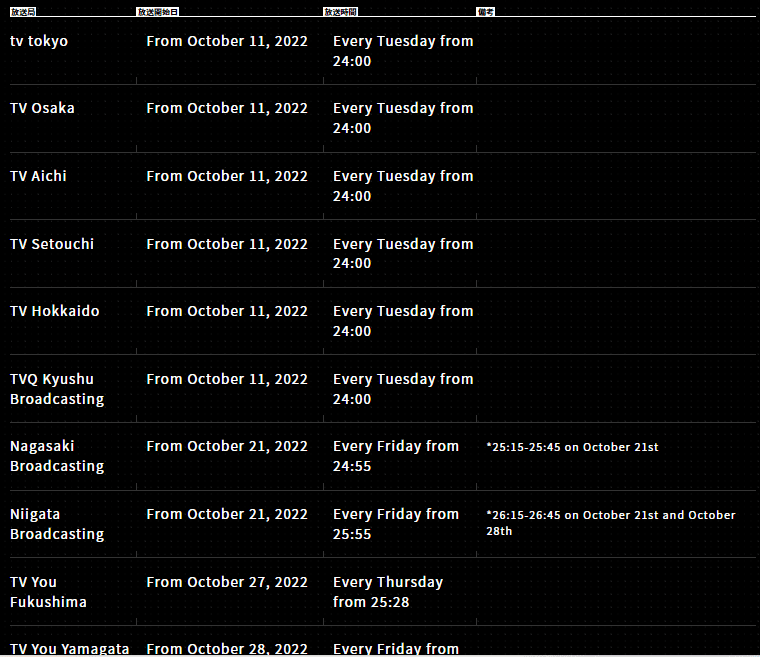Click the first column header label
The image size is (760, 657).
coord(23,12)
